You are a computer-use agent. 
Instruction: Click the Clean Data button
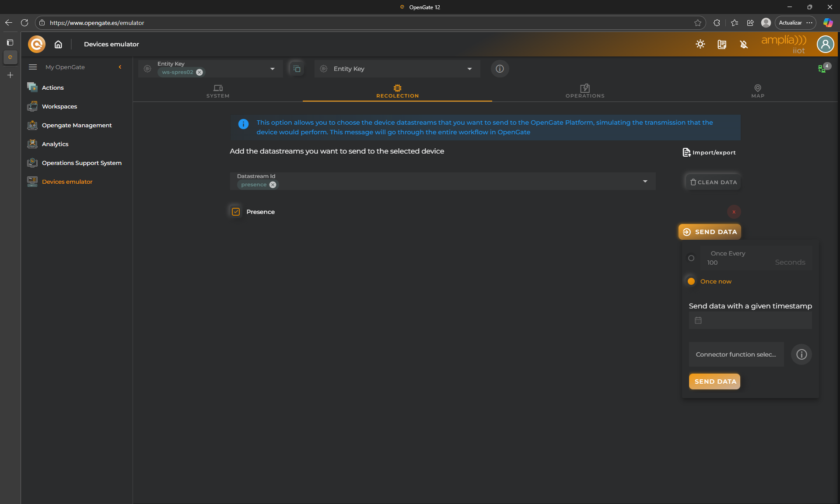pos(713,182)
